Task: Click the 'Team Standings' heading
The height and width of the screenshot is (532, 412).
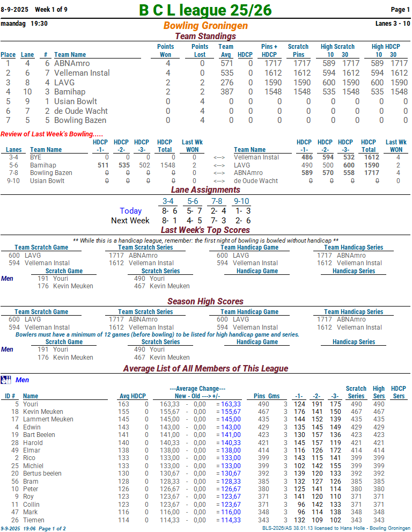Action: point(205,36)
